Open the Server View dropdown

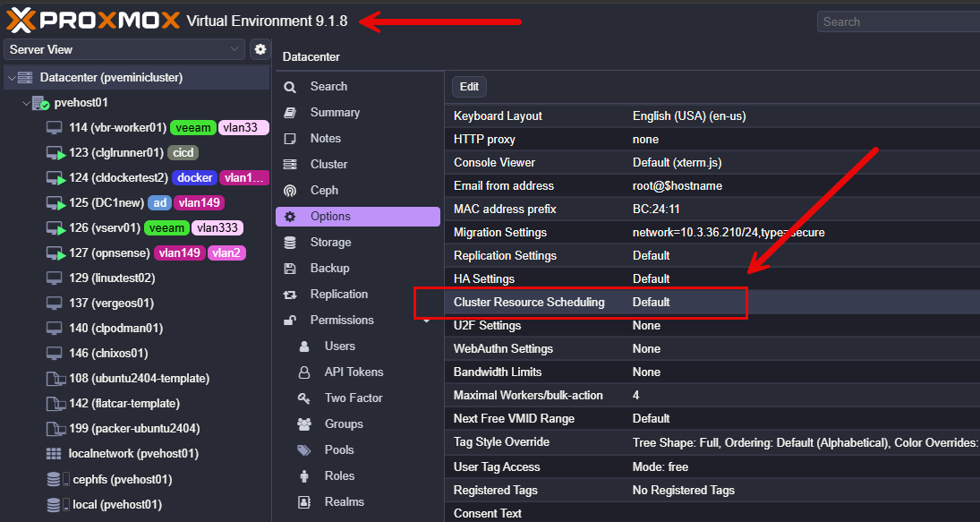pyautogui.click(x=124, y=49)
